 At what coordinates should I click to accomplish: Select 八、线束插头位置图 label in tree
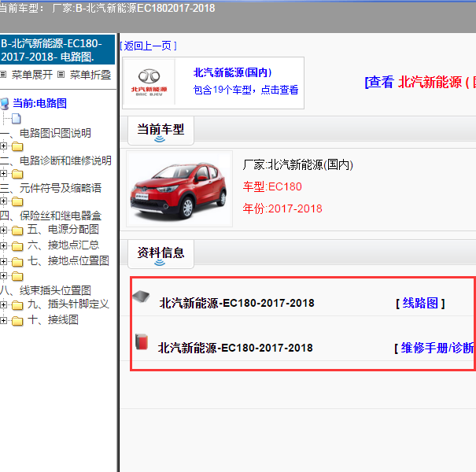coord(46,290)
